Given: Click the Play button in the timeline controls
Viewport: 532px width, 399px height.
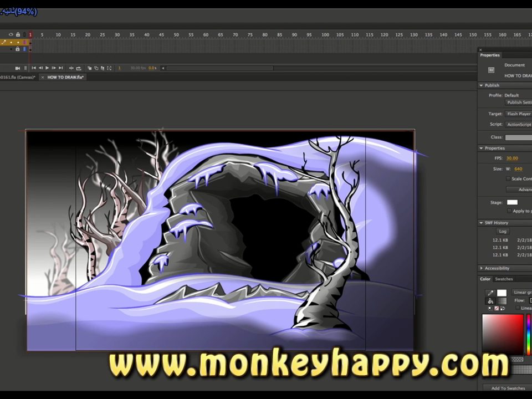Looking at the screenshot, I should tap(47, 68).
